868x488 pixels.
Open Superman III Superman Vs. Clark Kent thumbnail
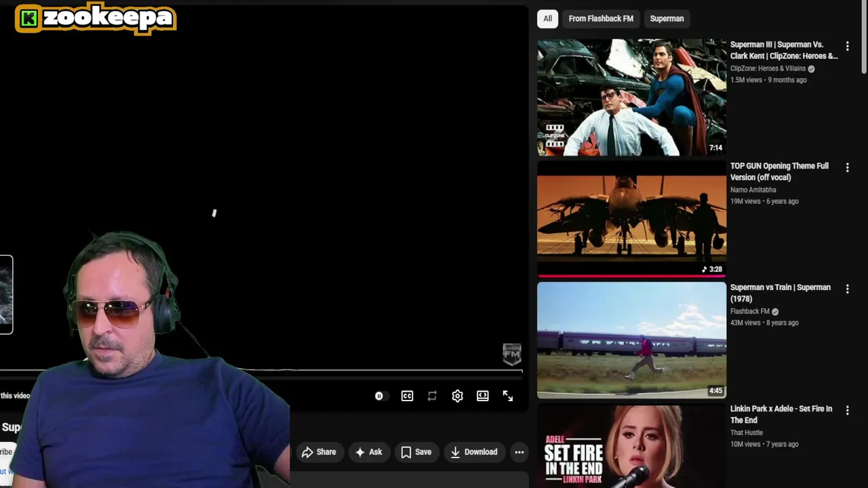pyautogui.click(x=631, y=98)
